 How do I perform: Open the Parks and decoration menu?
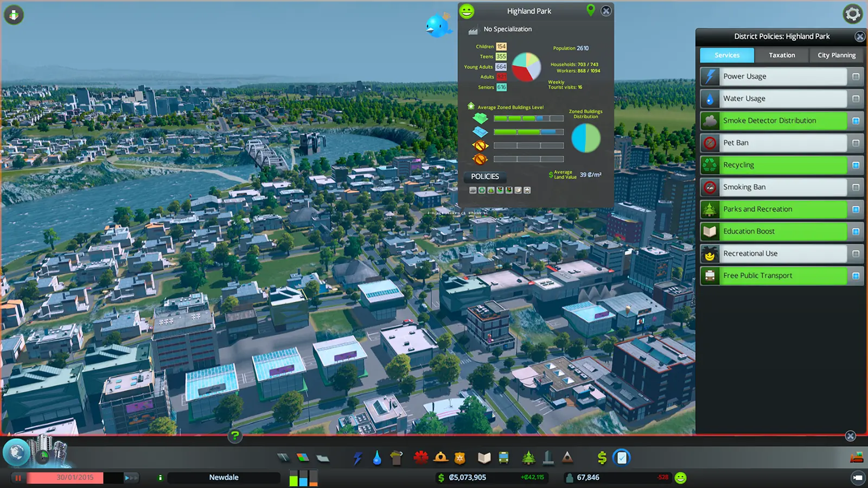click(x=528, y=458)
